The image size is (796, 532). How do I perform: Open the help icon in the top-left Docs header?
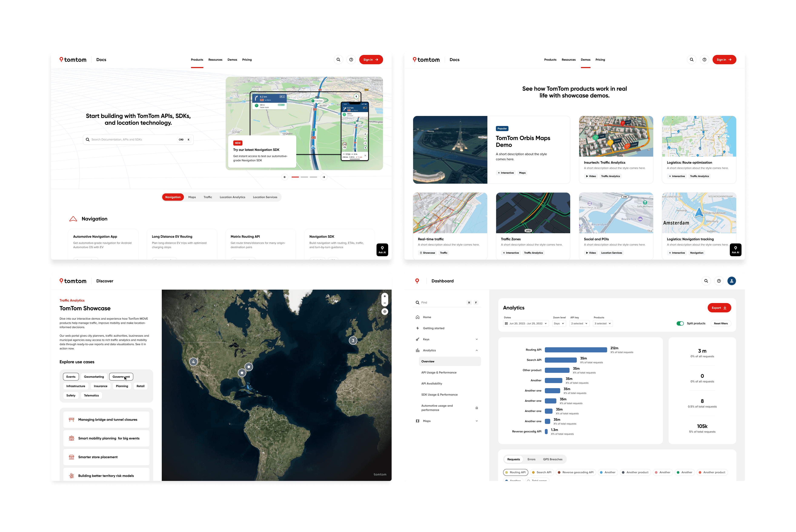[351, 60]
